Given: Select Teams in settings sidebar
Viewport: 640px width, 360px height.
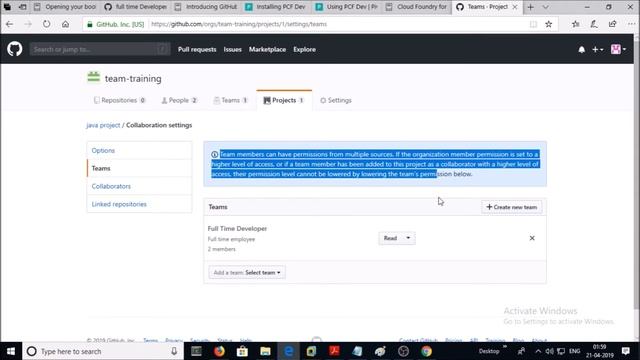Looking at the screenshot, I should click(x=139, y=168).
